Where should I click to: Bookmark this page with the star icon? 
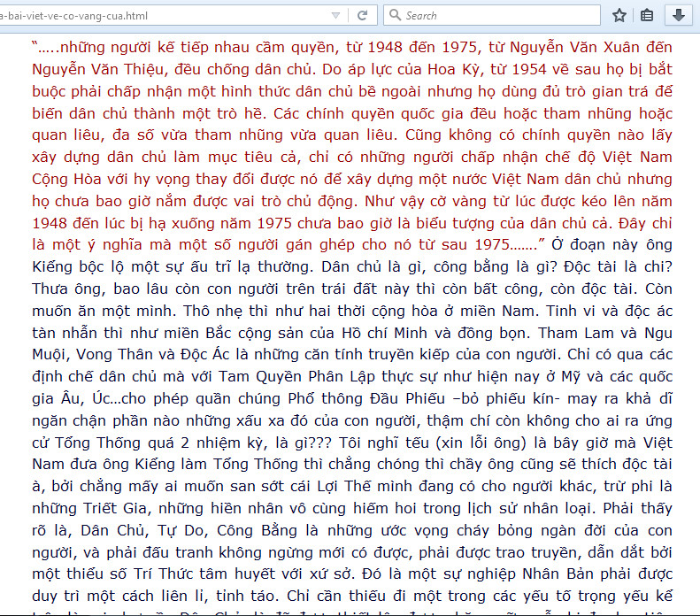click(x=619, y=16)
